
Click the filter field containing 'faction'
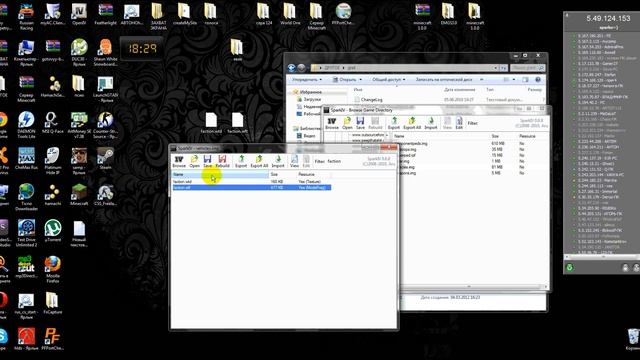[341, 161]
